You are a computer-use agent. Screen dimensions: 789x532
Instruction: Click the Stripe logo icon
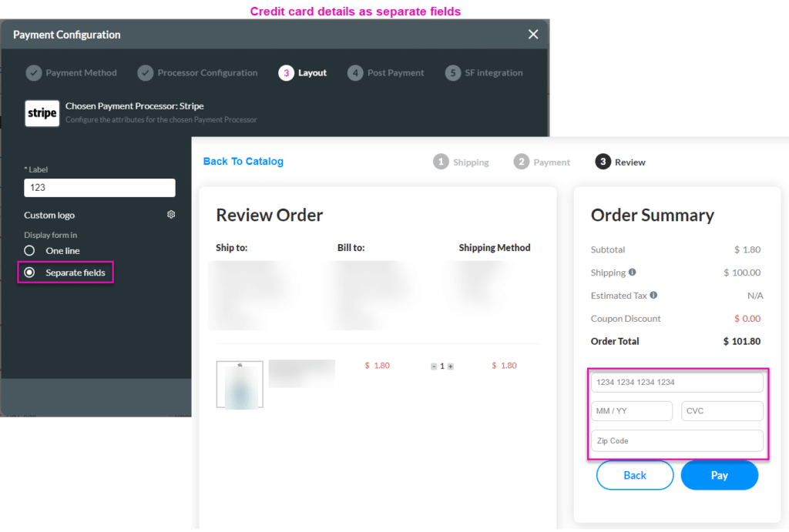pyautogui.click(x=42, y=113)
